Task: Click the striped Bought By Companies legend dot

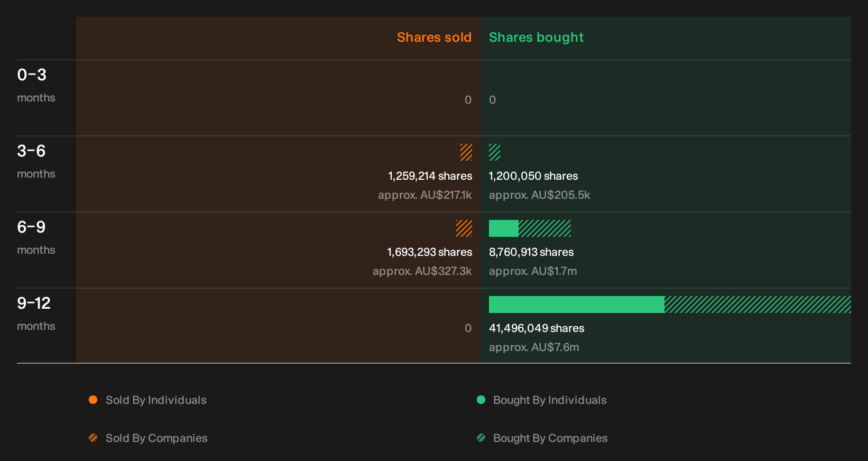Action: pos(481,438)
